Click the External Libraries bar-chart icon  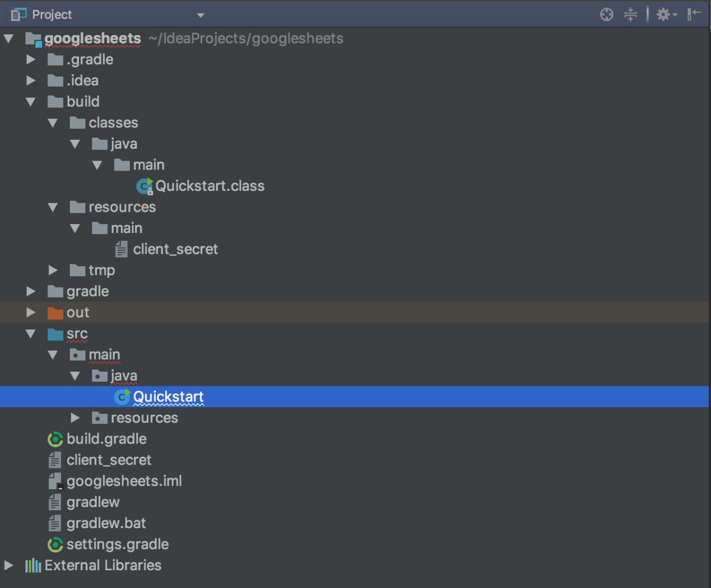(x=33, y=565)
